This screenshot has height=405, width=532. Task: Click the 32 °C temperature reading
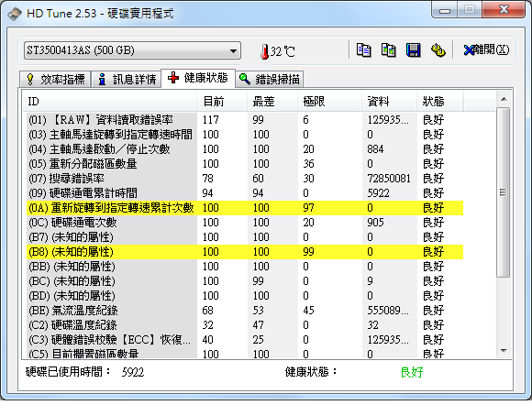pos(283,51)
